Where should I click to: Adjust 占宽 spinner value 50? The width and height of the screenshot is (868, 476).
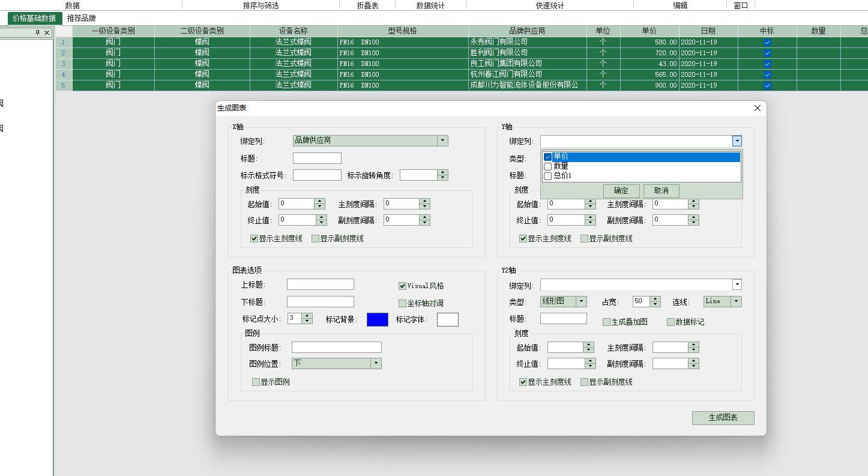pyautogui.click(x=656, y=301)
